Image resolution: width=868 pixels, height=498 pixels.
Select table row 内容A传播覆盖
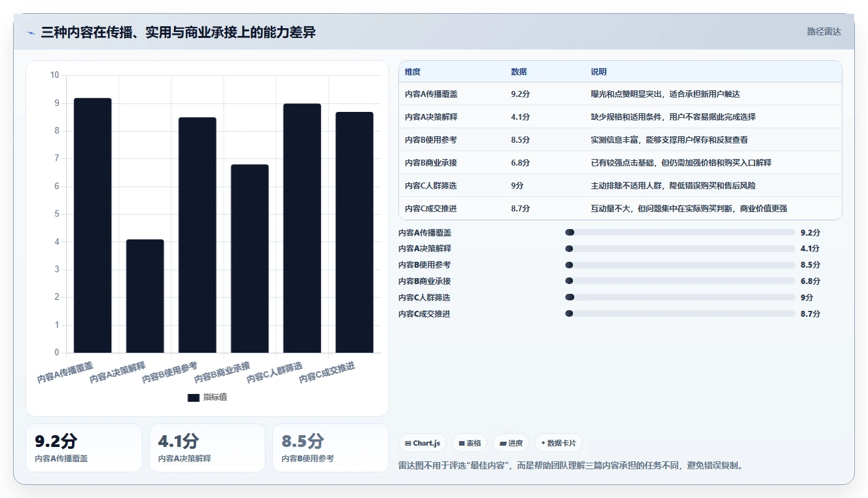click(x=620, y=94)
